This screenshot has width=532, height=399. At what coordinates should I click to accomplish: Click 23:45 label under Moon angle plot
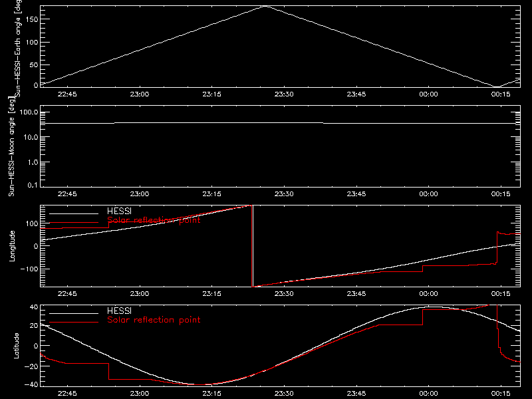point(356,194)
